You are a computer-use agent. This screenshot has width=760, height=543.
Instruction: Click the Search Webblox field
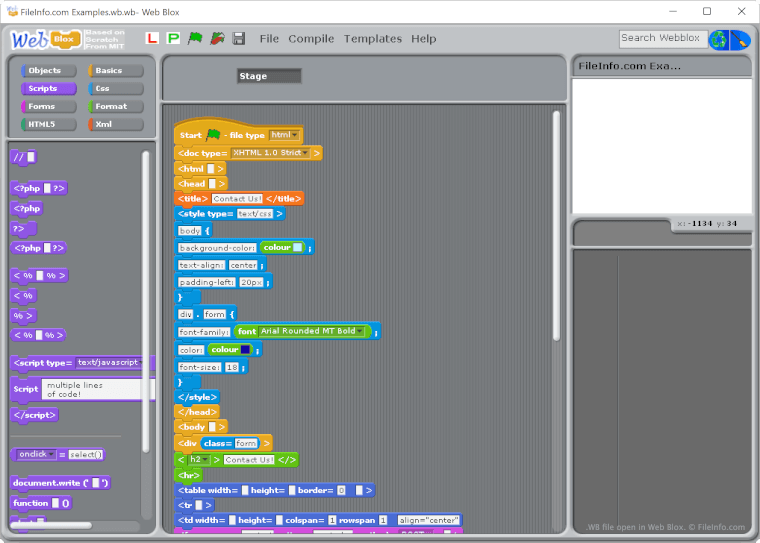coord(661,38)
